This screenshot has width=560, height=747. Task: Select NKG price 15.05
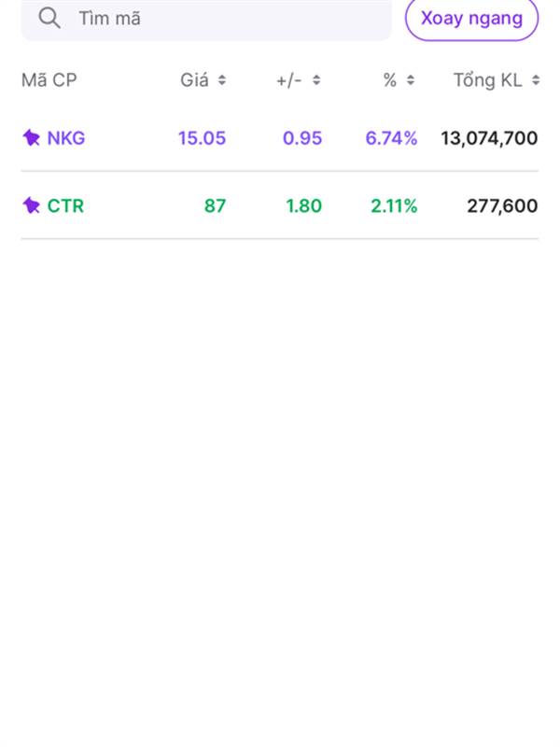click(x=202, y=138)
